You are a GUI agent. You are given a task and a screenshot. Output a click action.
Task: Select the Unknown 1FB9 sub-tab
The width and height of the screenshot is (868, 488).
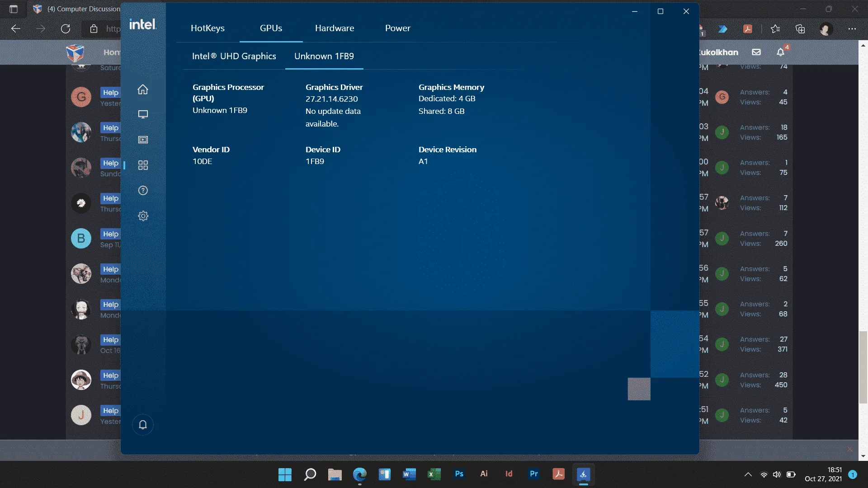pyautogui.click(x=324, y=56)
